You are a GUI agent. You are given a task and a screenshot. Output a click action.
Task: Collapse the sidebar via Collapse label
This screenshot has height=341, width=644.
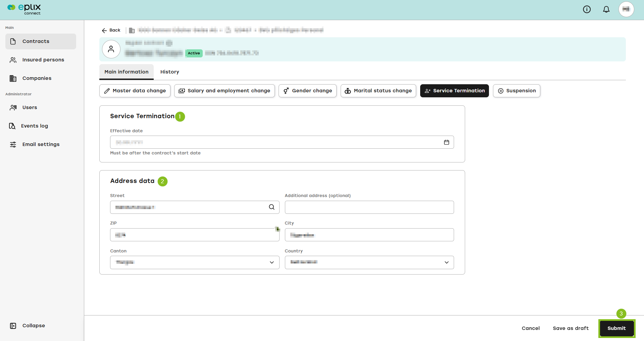pos(34,326)
